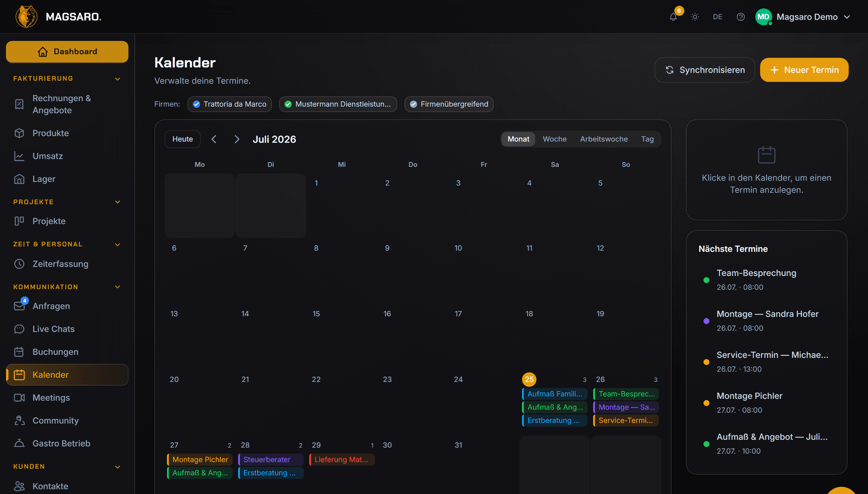Click the Gastro Betrieb cloche icon

click(19, 444)
